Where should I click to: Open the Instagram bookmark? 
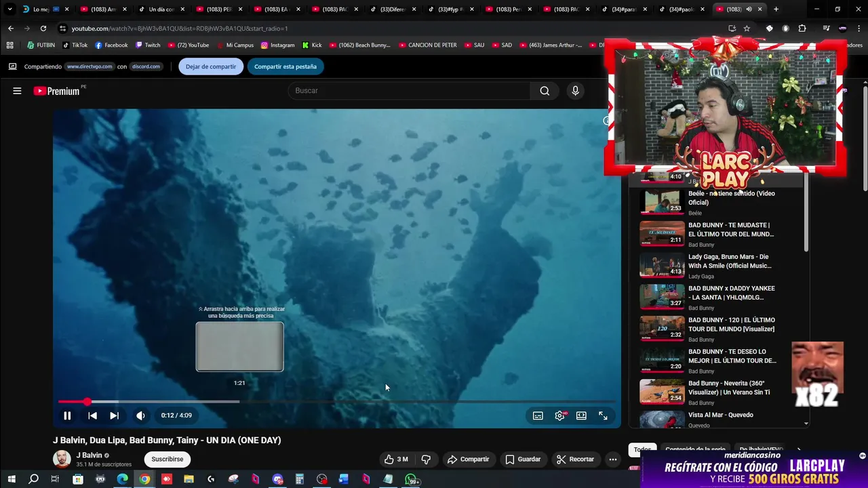(277, 45)
